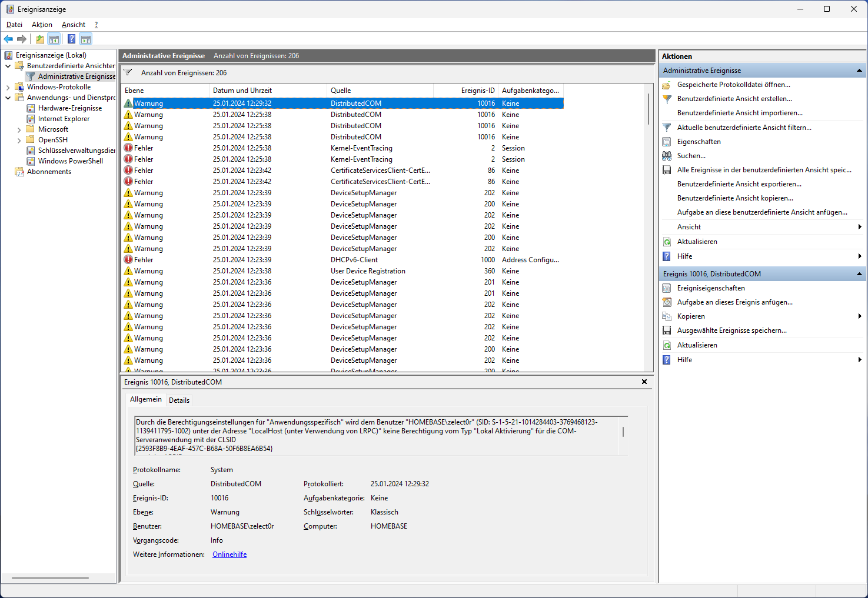Click the Kopieren icon in Aktionen
Viewport: 868px width, 598px height.
click(667, 316)
